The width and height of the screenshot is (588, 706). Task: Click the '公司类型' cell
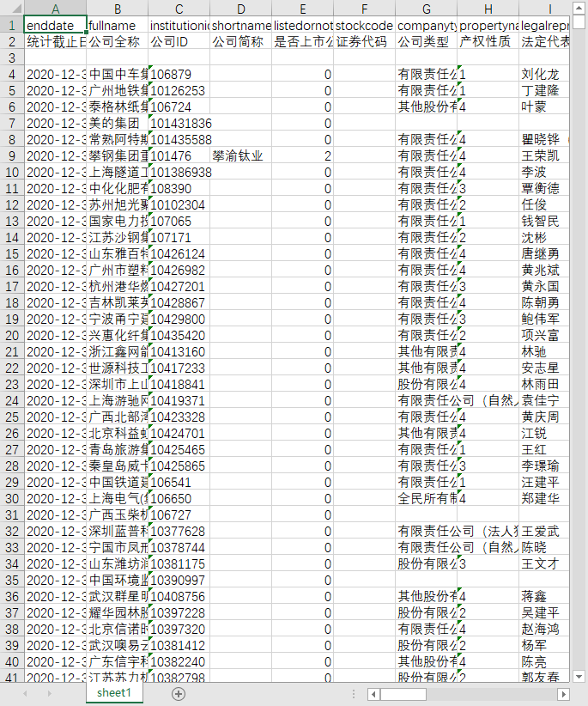[426, 41]
